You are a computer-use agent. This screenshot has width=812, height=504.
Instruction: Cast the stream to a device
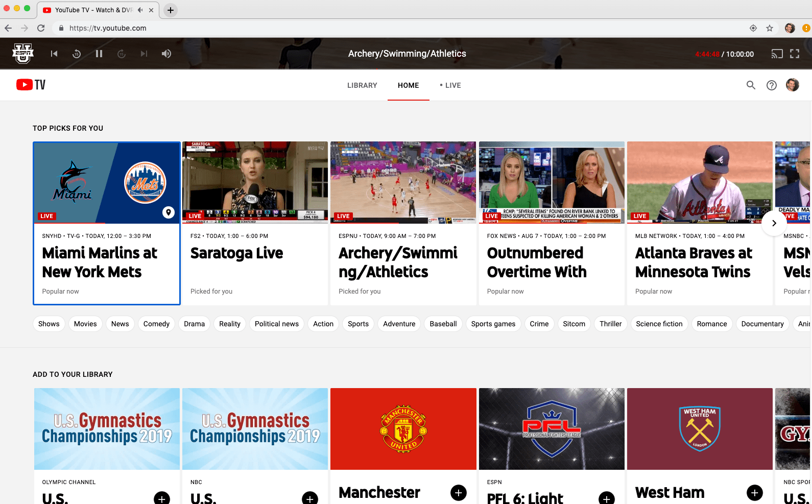tap(777, 54)
